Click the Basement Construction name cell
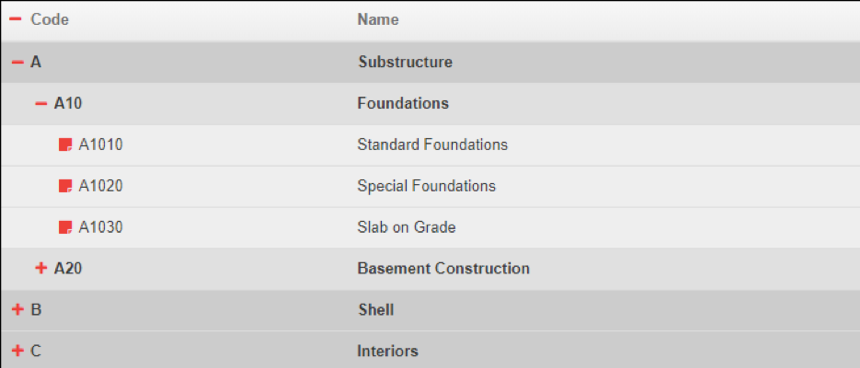The image size is (860, 368). 444,268
